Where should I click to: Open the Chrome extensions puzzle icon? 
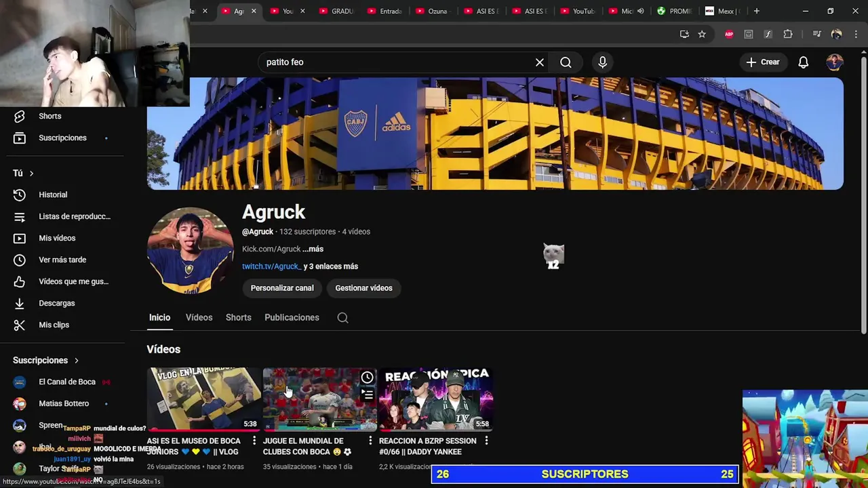click(x=788, y=35)
